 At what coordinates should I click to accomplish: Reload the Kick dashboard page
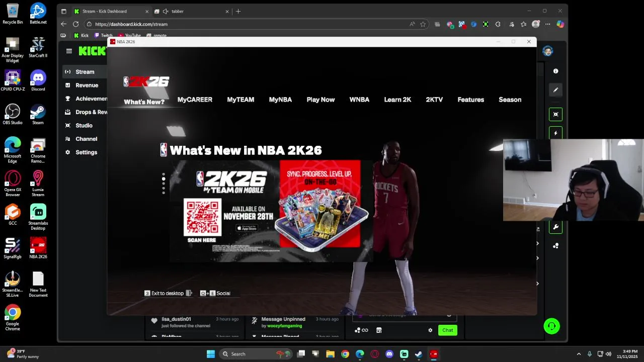[x=75, y=24]
